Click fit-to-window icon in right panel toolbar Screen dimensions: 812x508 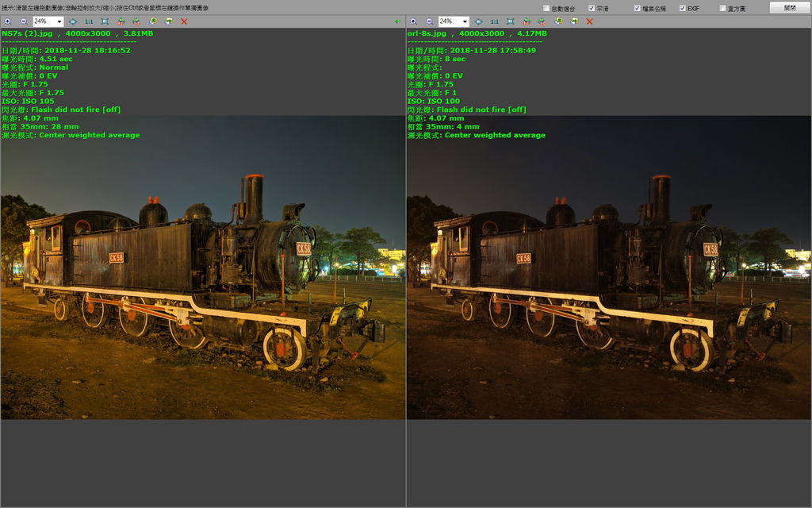510,21
